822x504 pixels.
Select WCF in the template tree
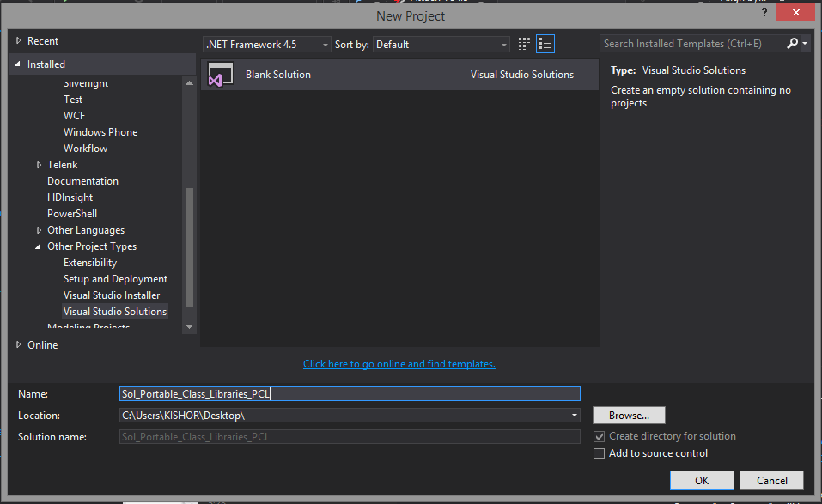coord(74,116)
